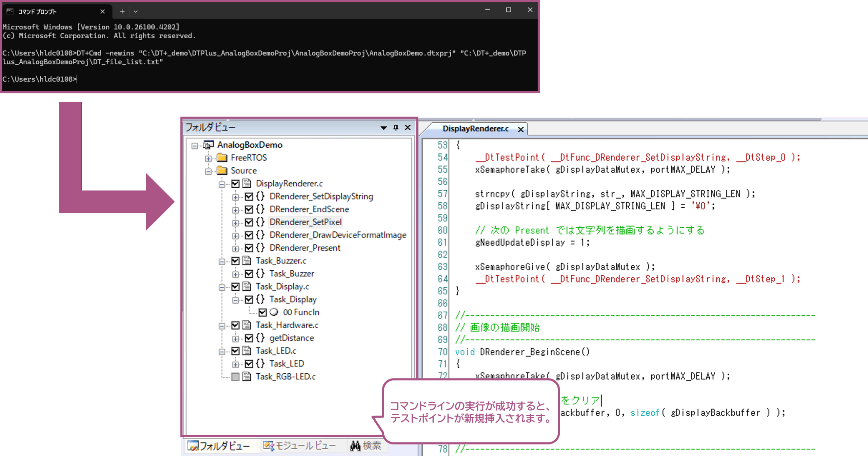Collapse the Task_Display function node
This screenshot has width=868, height=456.
(x=235, y=300)
